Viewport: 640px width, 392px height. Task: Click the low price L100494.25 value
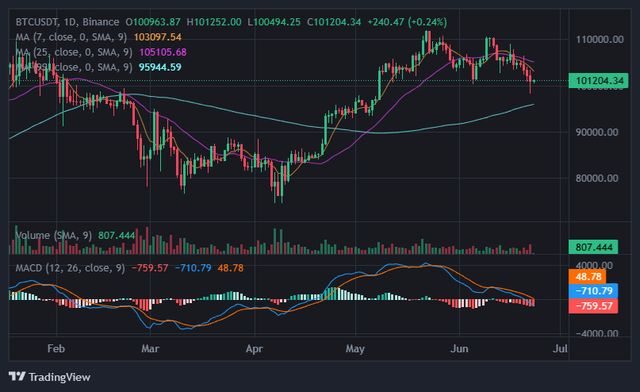pyautogui.click(x=274, y=22)
